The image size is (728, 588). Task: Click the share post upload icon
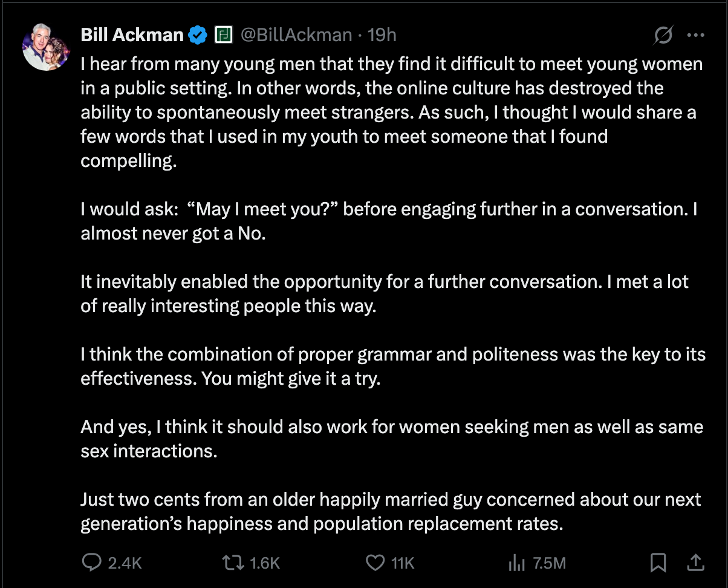pos(696,563)
